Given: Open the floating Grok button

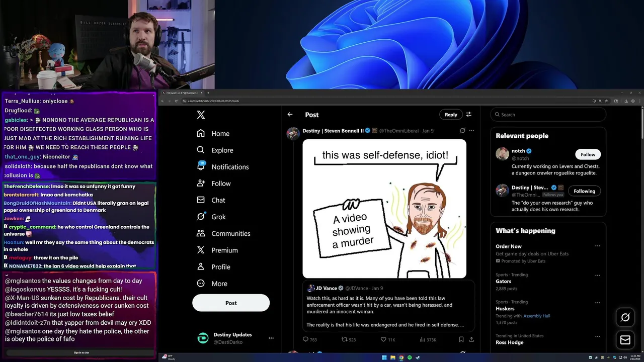Looking at the screenshot, I should point(625,317).
